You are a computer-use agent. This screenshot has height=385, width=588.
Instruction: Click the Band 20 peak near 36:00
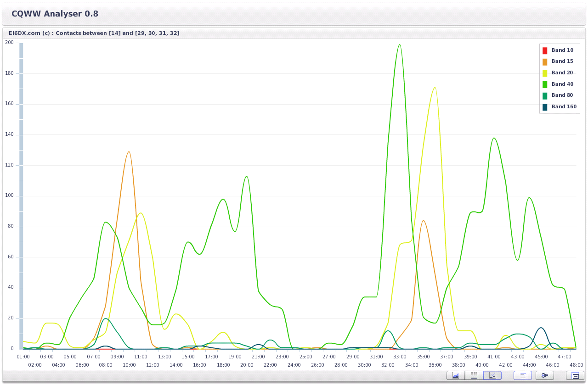tap(435, 88)
